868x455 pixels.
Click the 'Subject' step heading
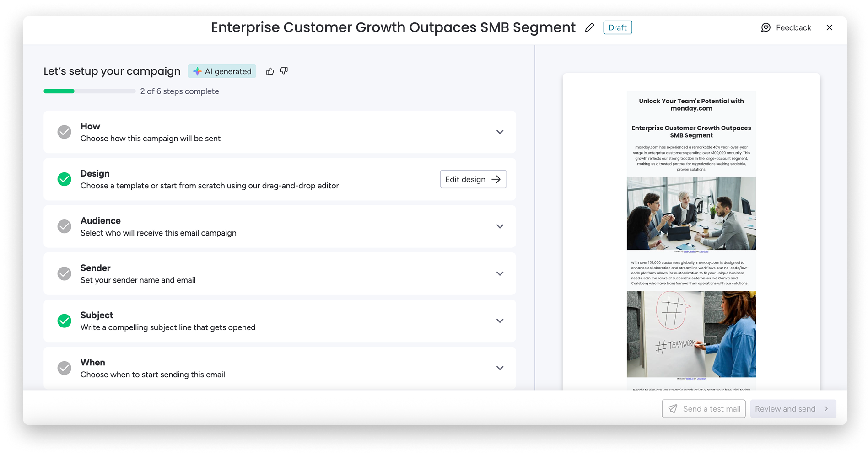[97, 315]
